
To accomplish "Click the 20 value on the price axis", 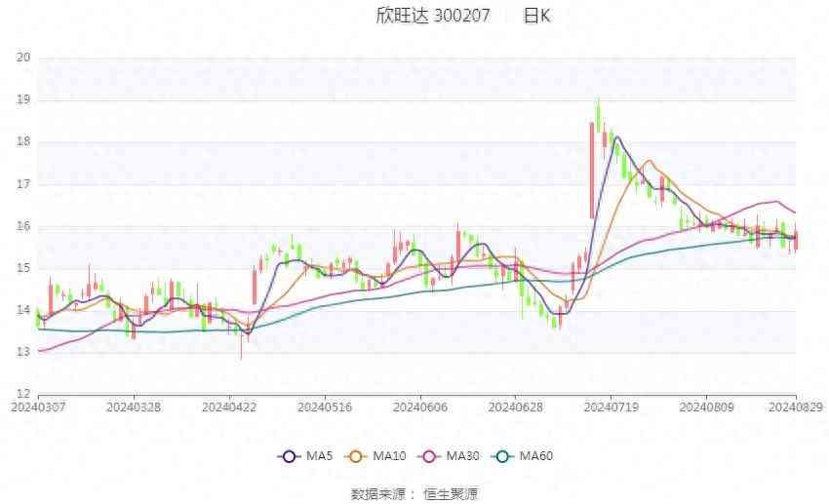I will (23, 58).
